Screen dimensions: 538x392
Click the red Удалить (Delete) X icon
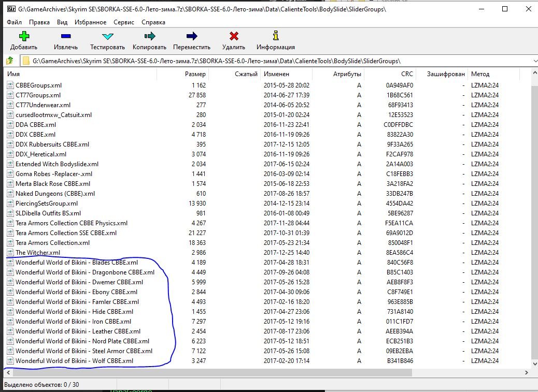[234, 36]
